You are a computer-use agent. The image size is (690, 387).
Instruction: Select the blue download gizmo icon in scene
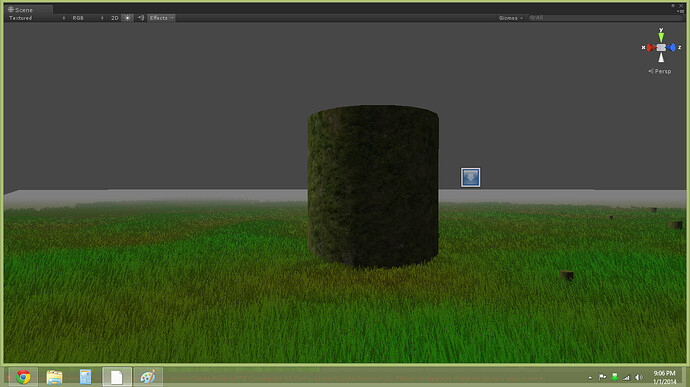[x=470, y=177]
